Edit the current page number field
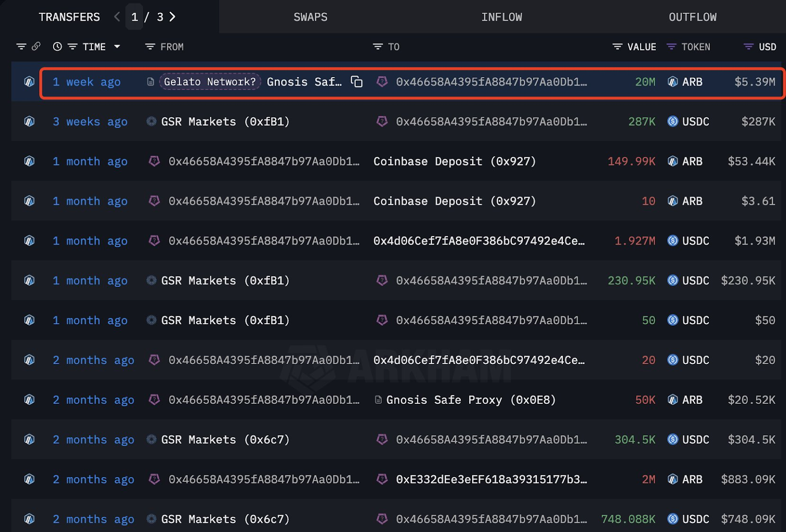 (134, 17)
